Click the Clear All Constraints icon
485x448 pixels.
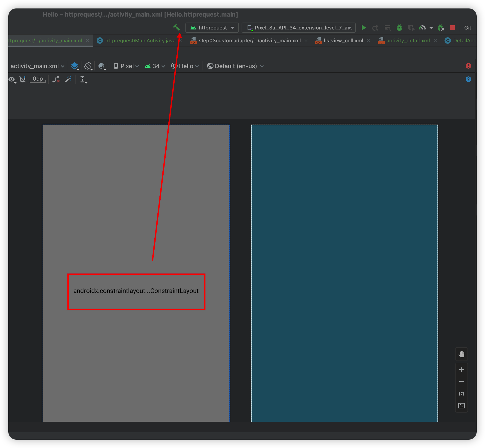click(x=56, y=79)
